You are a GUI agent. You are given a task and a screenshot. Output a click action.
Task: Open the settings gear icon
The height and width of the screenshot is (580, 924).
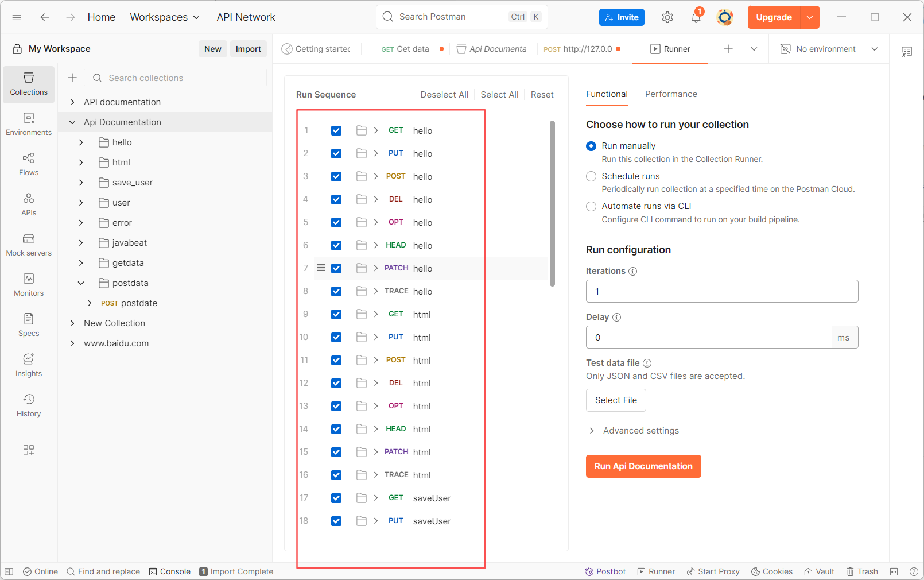coord(667,17)
